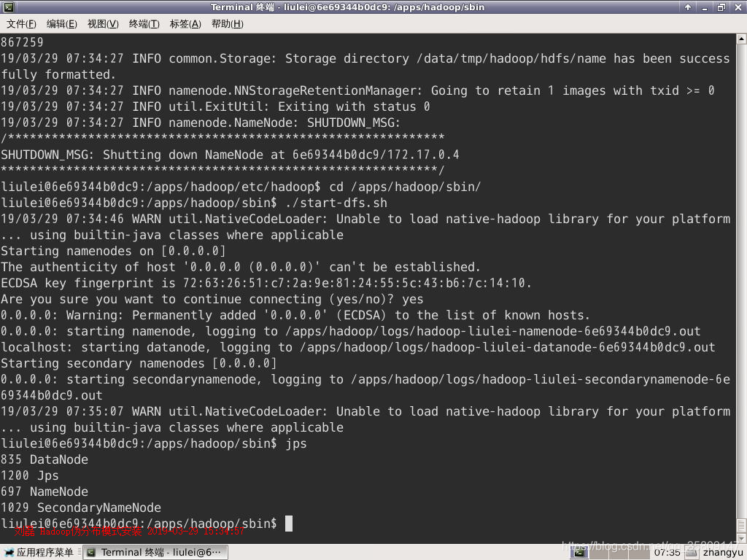Open the 终端(T) menu

pyautogui.click(x=144, y=24)
